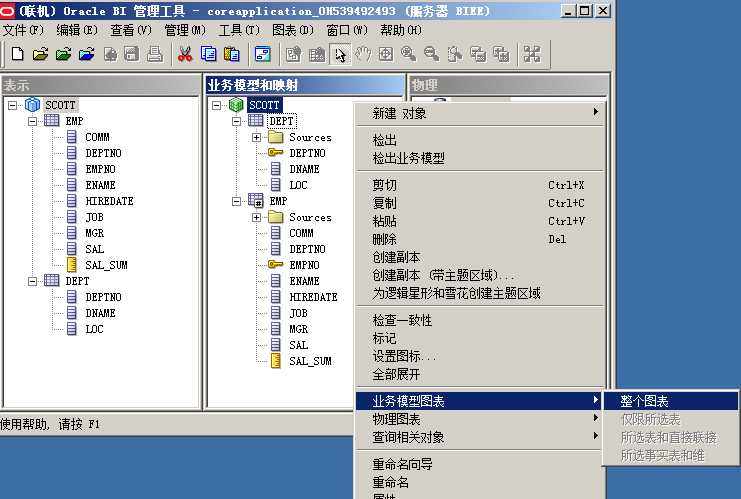This screenshot has width=741, height=499.
Task: Select 重命名向导 in context menu
Action: pyautogui.click(x=480, y=464)
